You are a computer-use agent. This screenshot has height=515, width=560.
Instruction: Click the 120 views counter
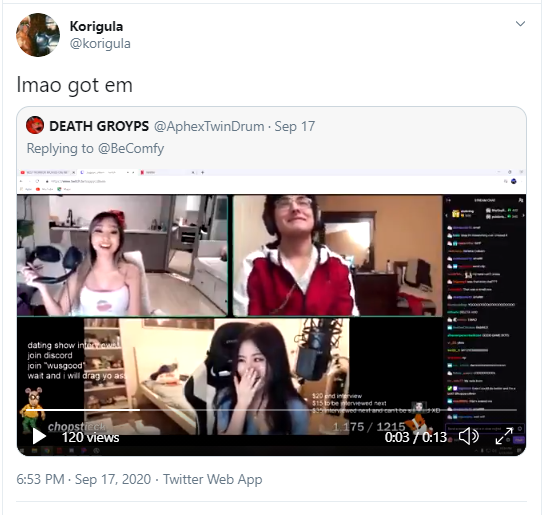tap(90, 437)
